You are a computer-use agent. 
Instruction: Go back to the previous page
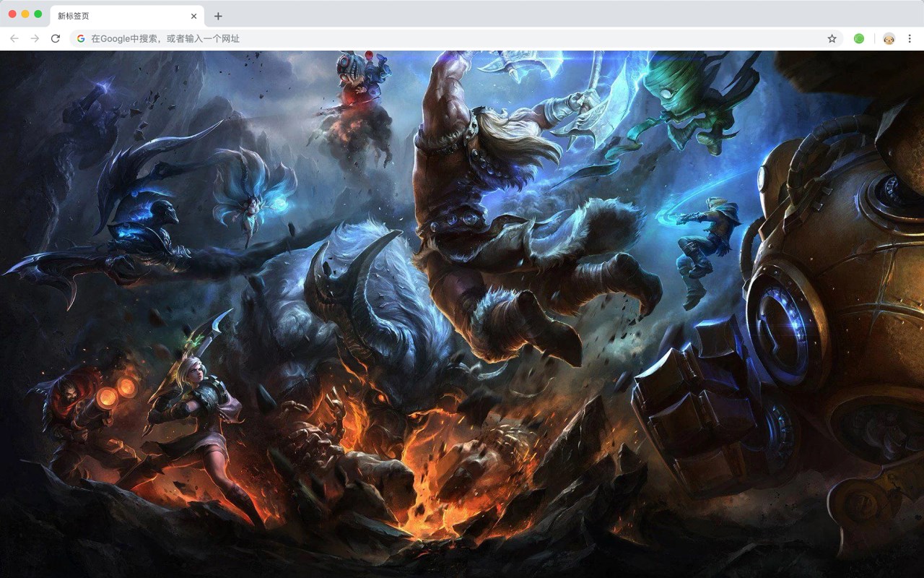coord(14,38)
